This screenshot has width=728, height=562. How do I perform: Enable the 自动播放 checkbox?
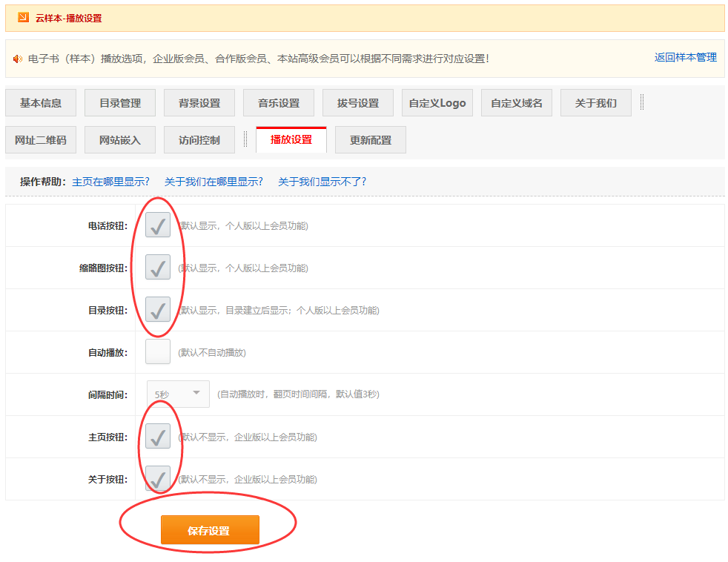[158, 351]
